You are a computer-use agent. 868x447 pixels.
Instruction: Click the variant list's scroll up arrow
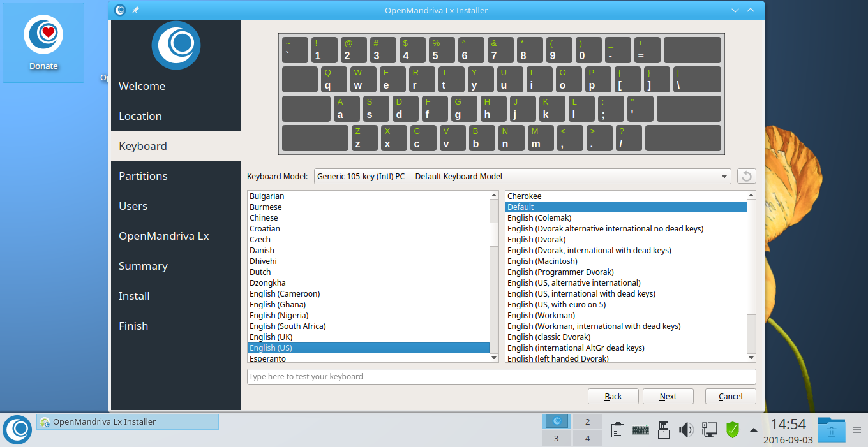point(751,195)
